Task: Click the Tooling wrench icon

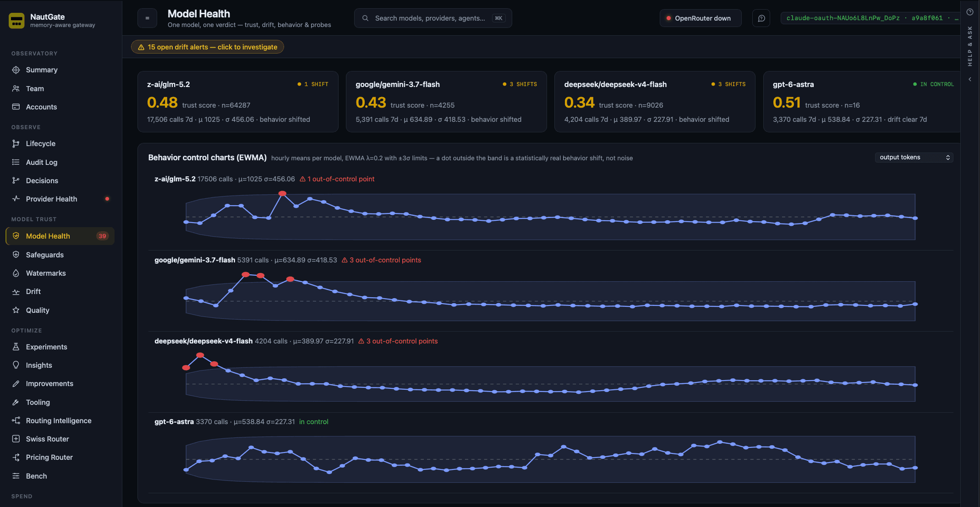Action: (16, 402)
